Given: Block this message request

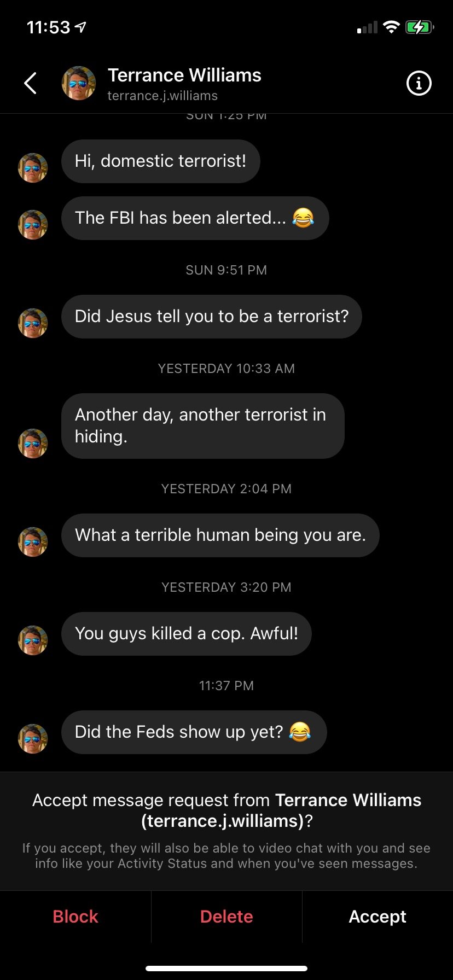Looking at the screenshot, I should pyautogui.click(x=75, y=917).
